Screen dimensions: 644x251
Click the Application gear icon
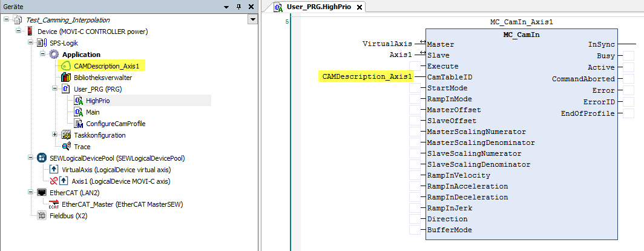tap(54, 55)
